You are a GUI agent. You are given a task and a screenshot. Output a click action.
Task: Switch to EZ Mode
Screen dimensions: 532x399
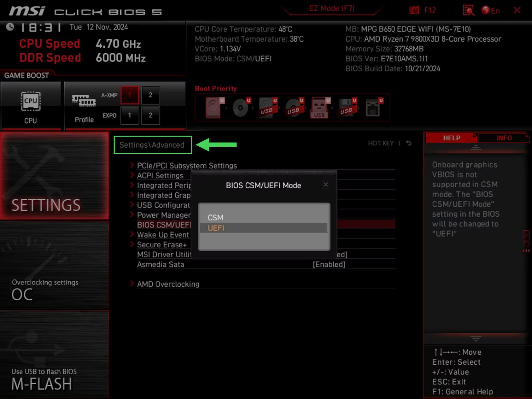tap(331, 8)
